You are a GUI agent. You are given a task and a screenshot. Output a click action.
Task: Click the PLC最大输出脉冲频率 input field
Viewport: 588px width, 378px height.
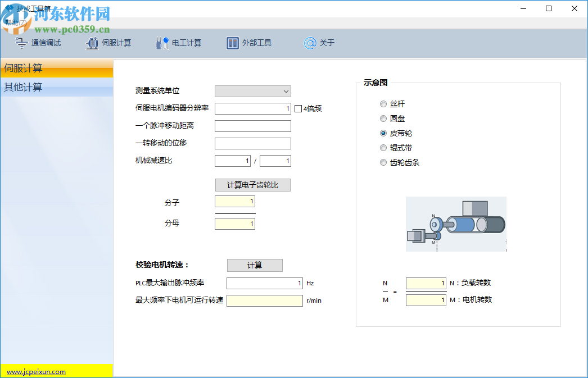263,283
